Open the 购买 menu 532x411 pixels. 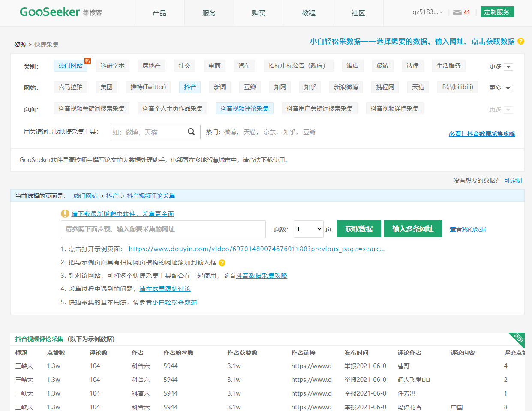click(259, 13)
